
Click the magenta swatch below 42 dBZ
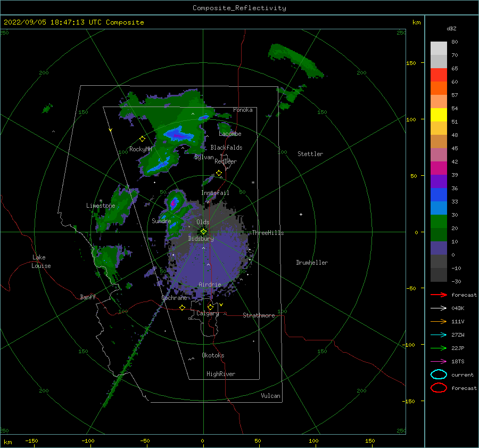[x=439, y=168]
